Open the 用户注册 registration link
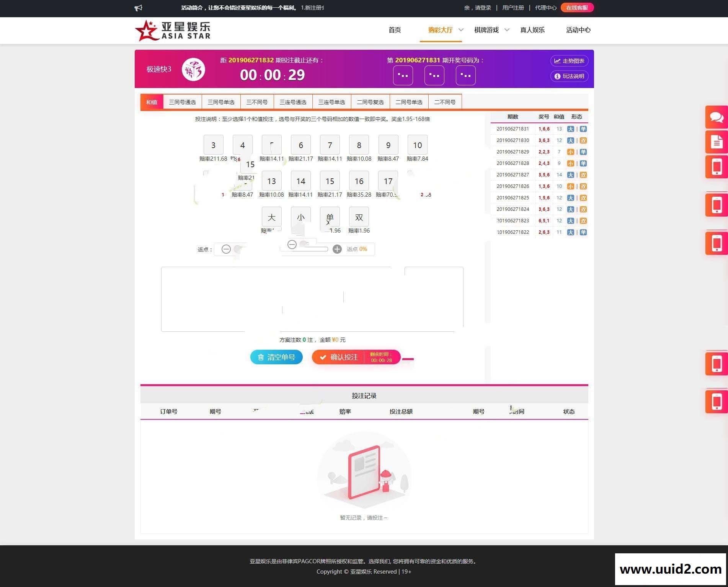The image size is (728, 587). point(513,7)
